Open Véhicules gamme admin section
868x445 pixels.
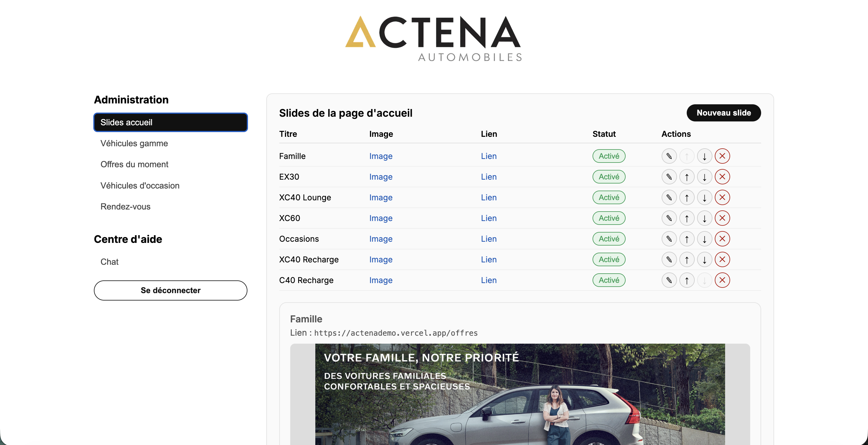[134, 143]
